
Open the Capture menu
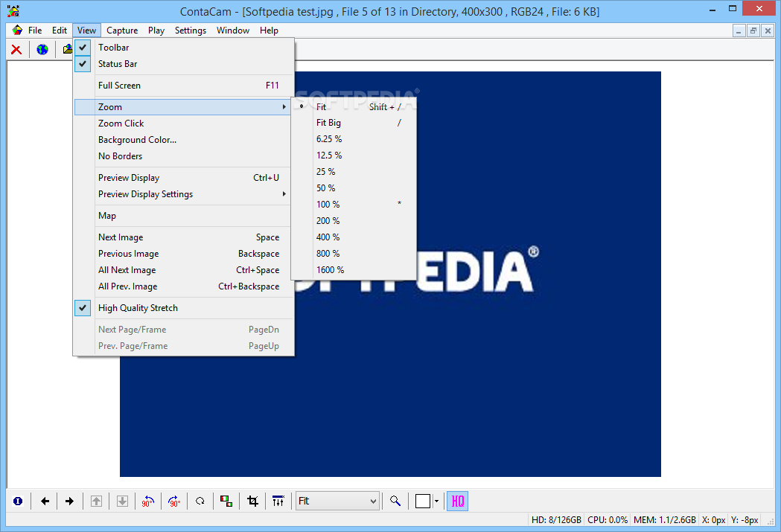pyautogui.click(x=122, y=31)
